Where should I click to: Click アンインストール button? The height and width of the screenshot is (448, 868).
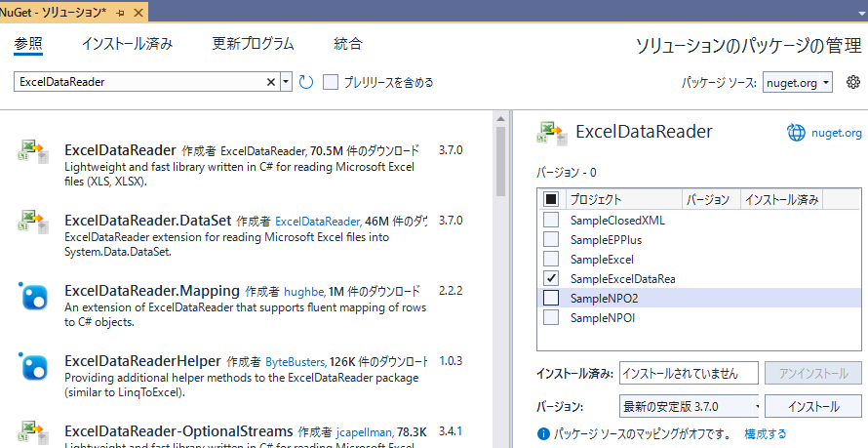813,373
